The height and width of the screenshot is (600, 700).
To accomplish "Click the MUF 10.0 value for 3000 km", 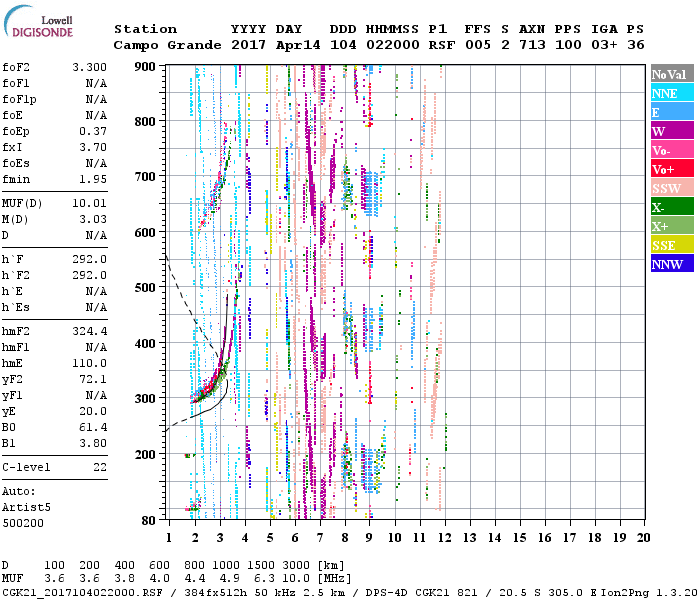I will coord(296,579).
